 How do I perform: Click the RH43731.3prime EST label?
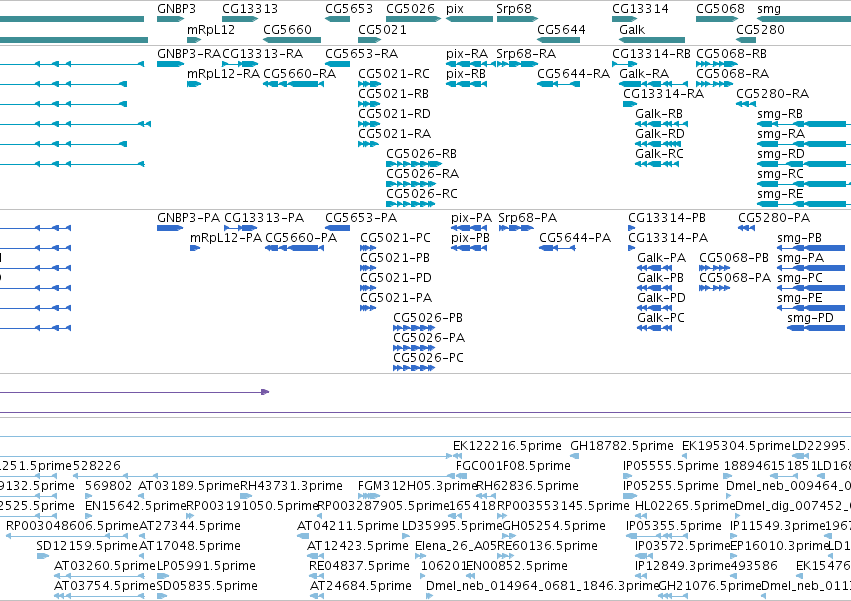click(291, 486)
